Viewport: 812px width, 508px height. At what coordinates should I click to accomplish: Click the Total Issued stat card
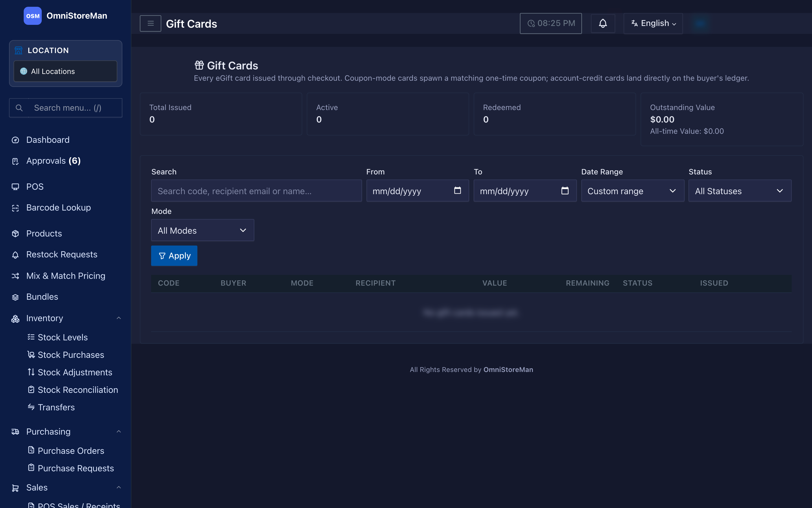[x=221, y=114]
